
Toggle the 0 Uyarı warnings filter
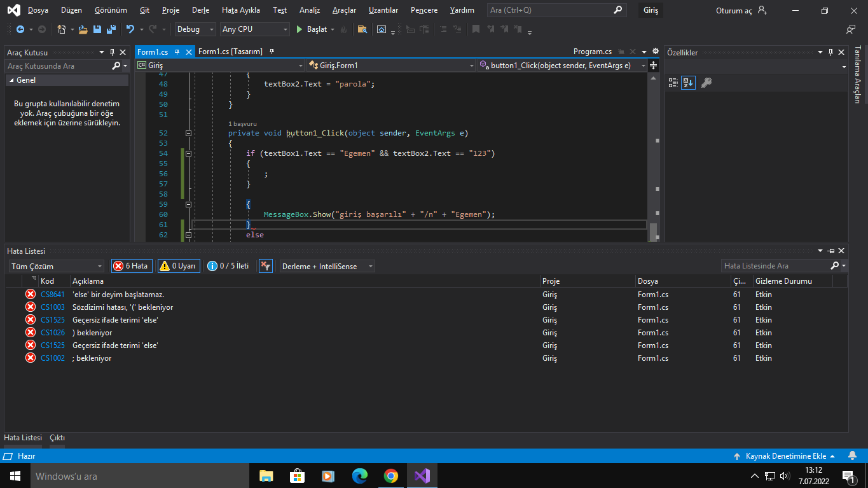(x=179, y=266)
